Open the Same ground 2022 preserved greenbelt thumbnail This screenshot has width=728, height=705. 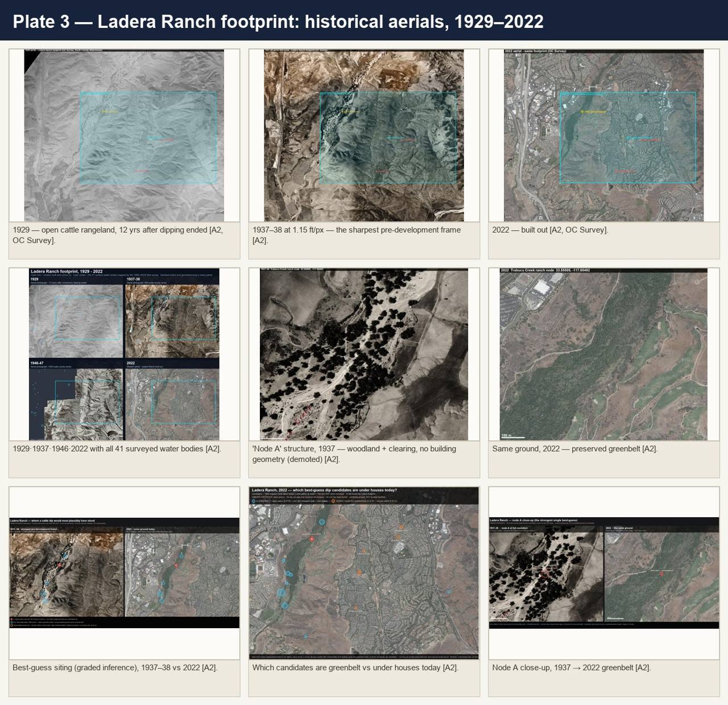604,354
